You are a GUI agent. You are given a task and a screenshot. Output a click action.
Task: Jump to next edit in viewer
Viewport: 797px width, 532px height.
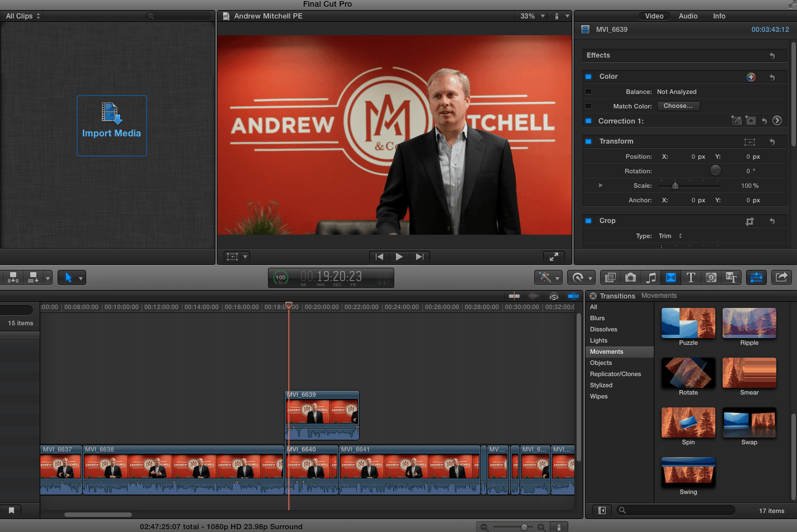tap(419, 256)
